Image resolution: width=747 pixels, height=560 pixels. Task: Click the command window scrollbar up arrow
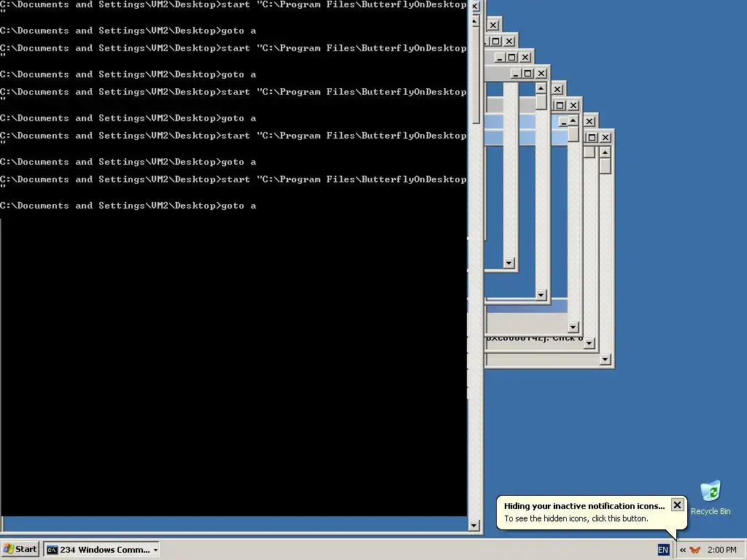(475, 22)
